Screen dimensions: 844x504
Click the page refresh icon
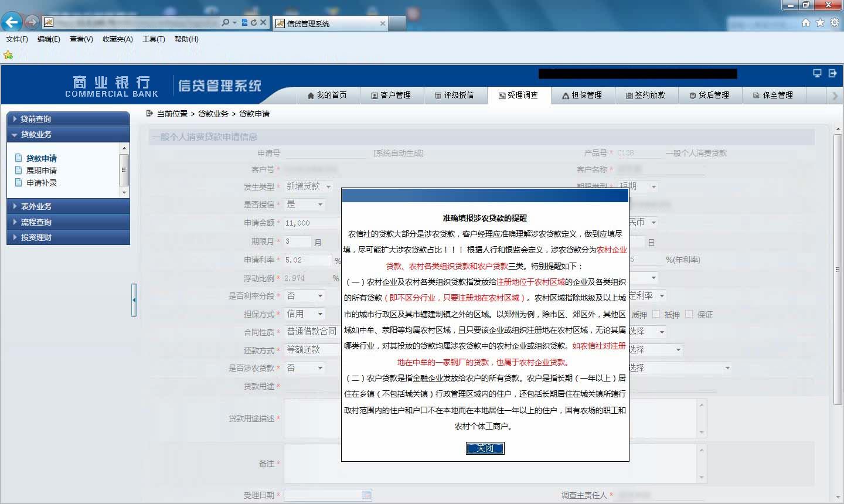[x=253, y=22]
